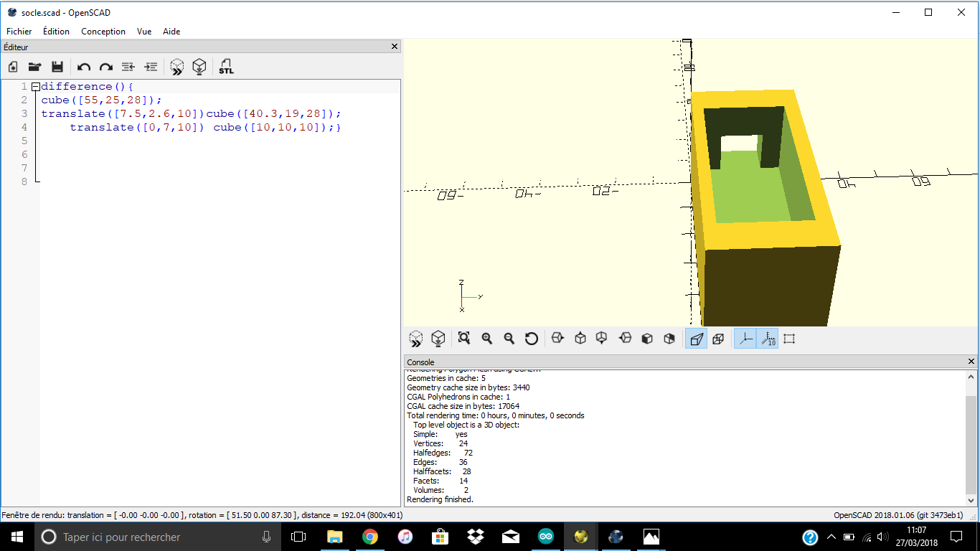Close the Éditeur panel
Image resolution: width=980 pixels, height=551 pixels.
coord(395,47)
